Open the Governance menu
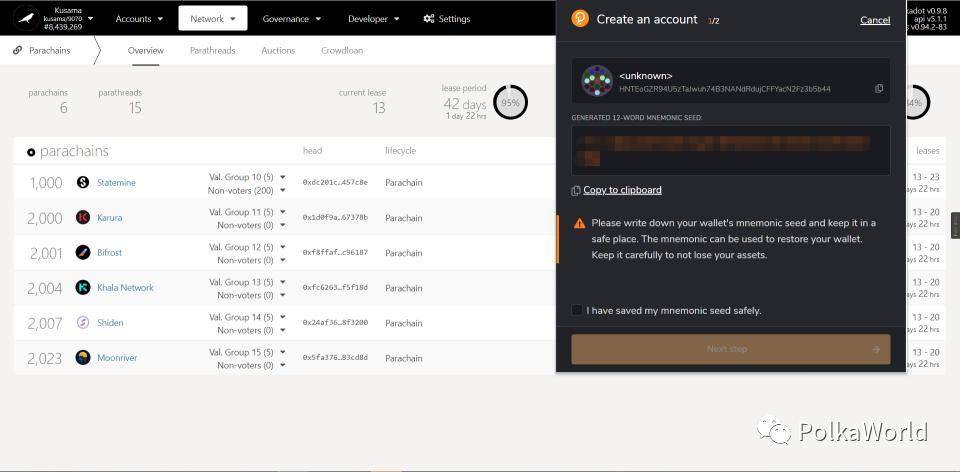Viewport: 960px width, 472px height. click(x=291, y=18)
